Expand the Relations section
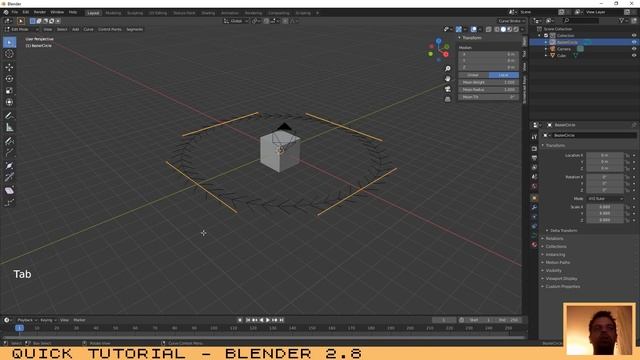This screenshot has height=360, width=640. pyautogui.click(x=554, y=238)
